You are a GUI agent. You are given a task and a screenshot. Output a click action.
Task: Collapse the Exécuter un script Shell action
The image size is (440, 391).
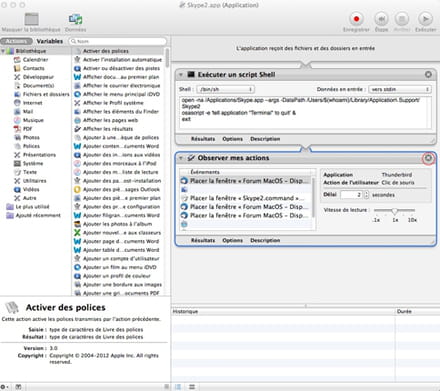(x=181, y=75)
